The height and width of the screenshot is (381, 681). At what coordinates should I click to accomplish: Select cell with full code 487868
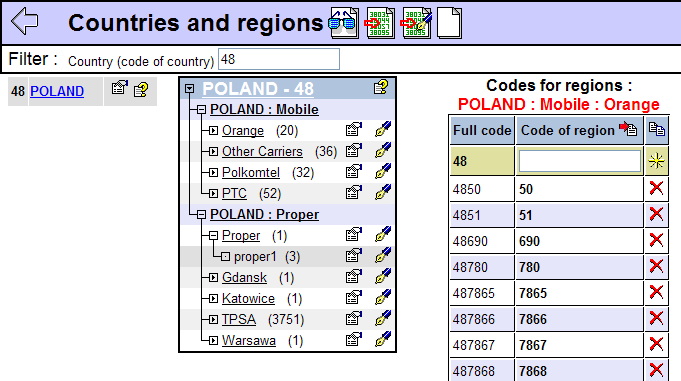pyautogui.click(x=482, y=371)
